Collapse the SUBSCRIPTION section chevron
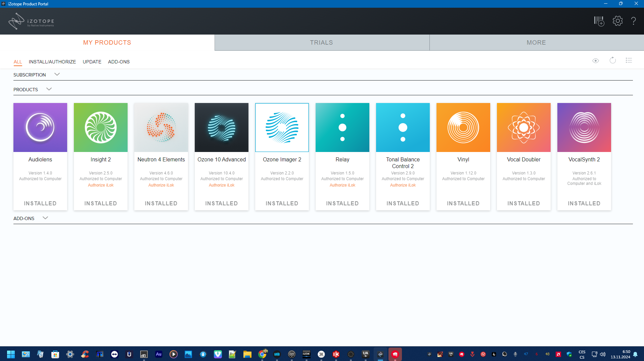This screenshot has width=644, height=361. point(57,74)
